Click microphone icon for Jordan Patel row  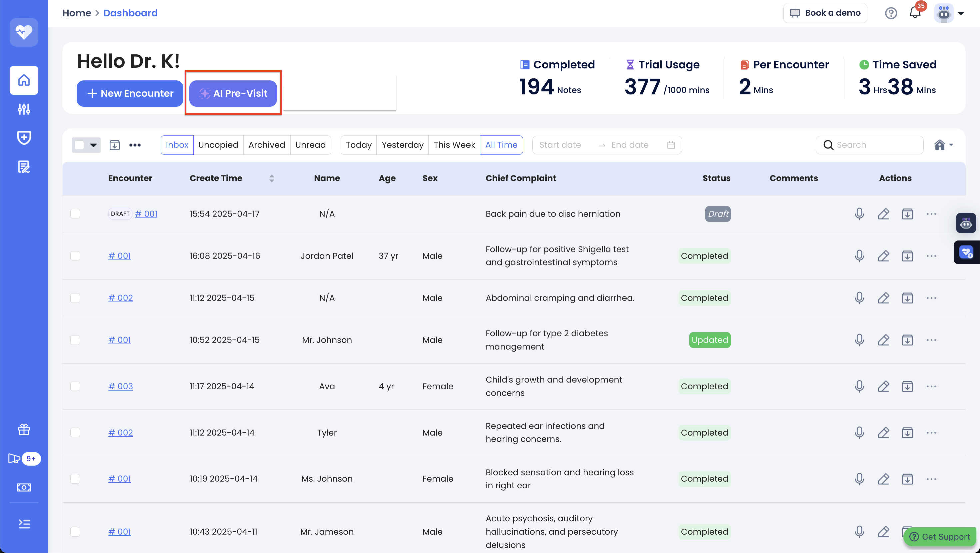[859, 256]
